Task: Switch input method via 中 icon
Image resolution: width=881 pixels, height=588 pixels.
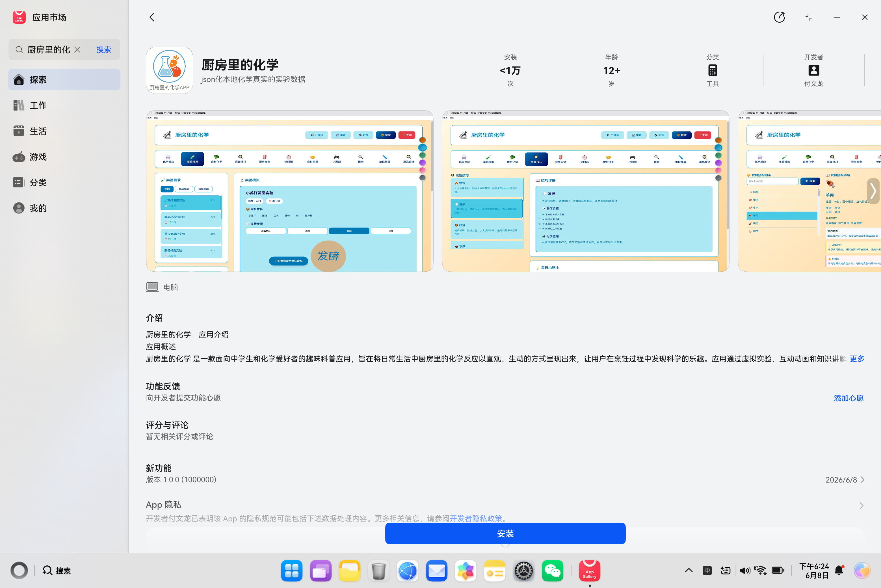Action: pos(707,570)
